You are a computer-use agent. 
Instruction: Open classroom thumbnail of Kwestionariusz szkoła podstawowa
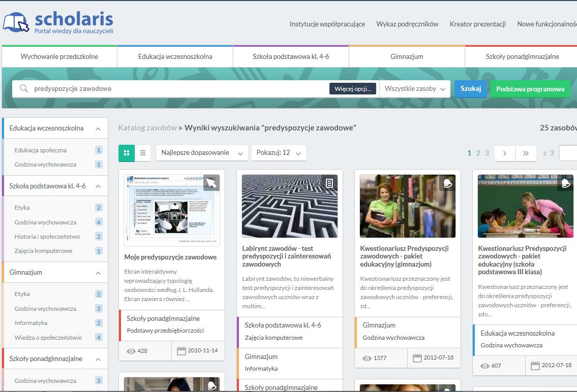coord(526,206)
